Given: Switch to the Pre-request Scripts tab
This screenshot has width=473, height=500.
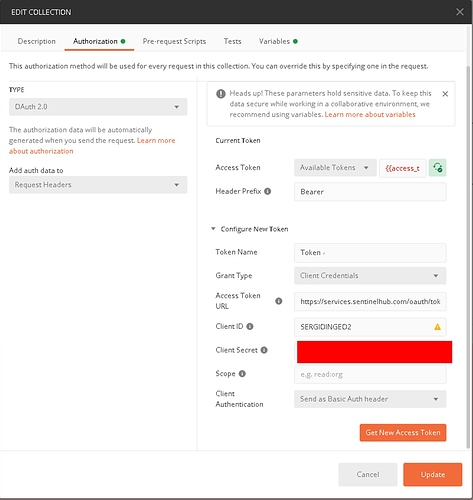Looking at the screenshot, I should click(x=174, y=41).
